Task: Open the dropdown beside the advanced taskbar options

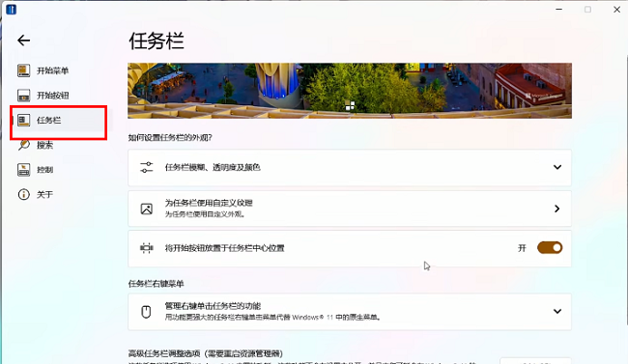Action: click(x=535, y=361)
